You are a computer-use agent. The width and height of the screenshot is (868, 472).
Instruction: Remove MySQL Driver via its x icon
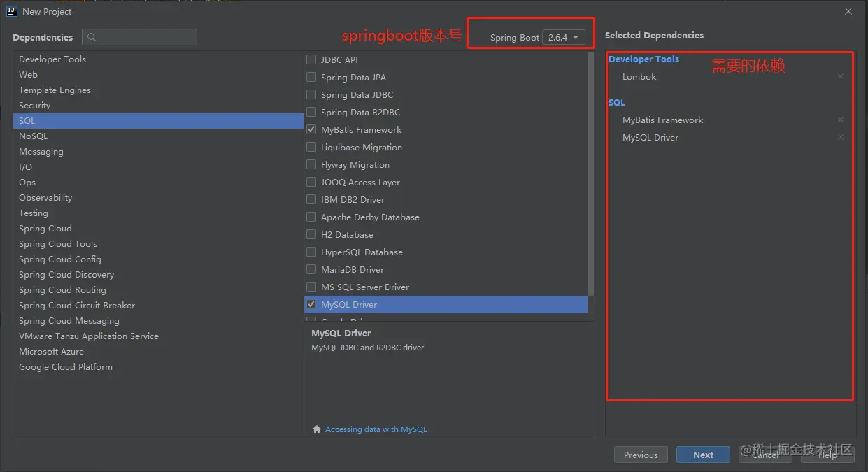click(x=841, y=137)
